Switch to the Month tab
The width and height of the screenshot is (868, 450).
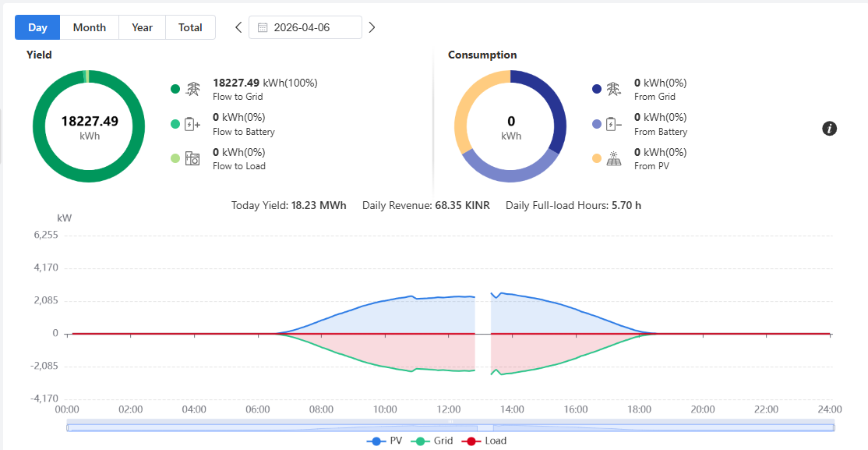coord(89,27)
